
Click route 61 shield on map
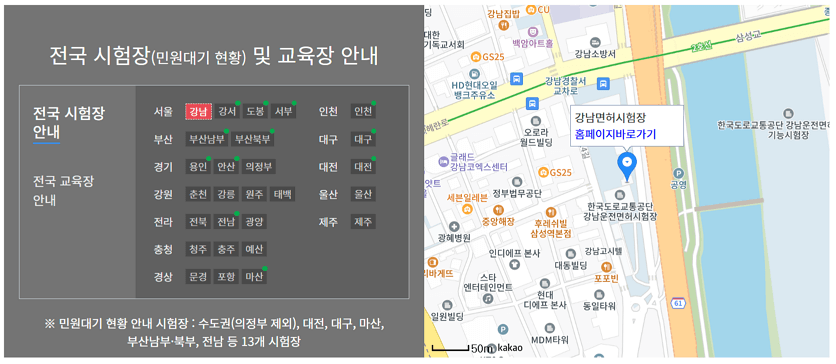click(678, 303)
